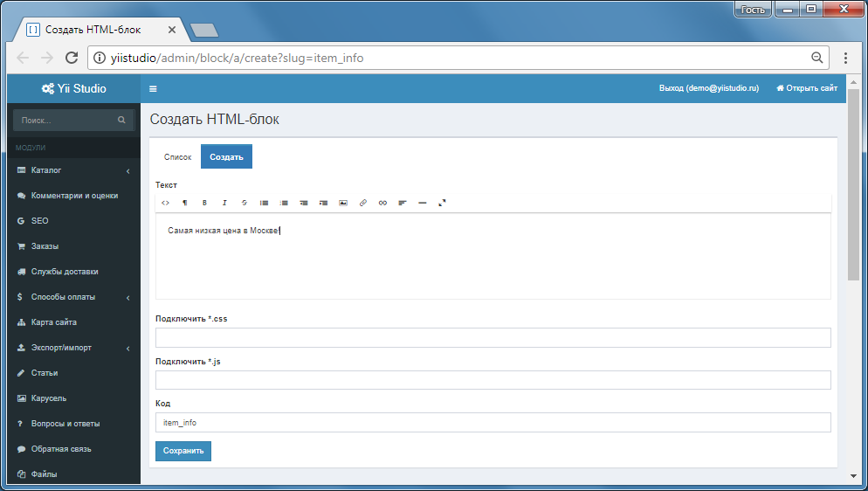868x491 pixels.
Task: Click the Сохранить button
Action: point(183,451)
